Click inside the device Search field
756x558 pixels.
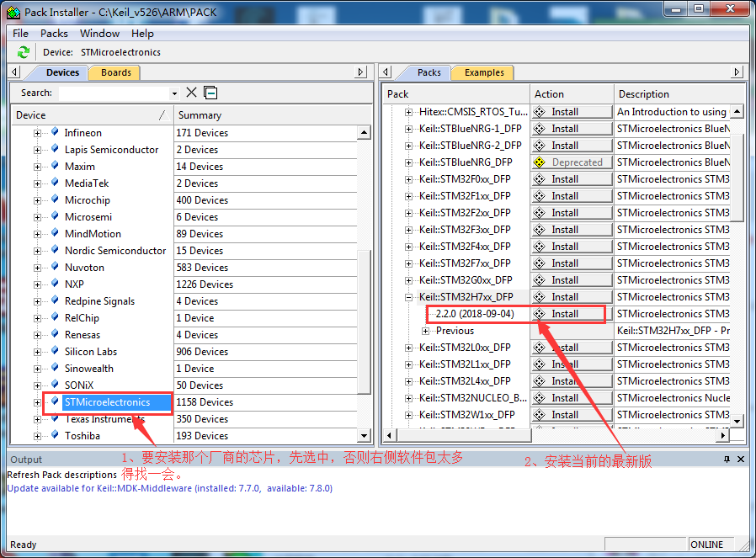coord(114,93)
